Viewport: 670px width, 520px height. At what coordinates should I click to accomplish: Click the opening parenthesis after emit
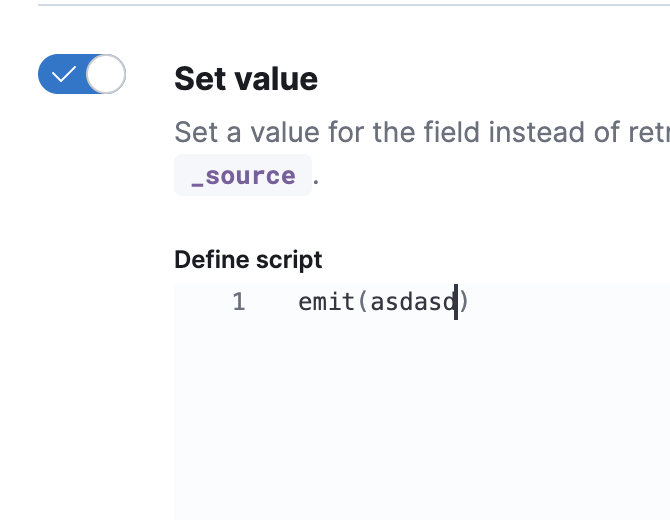pyautogui.click(x=363, y=301)
